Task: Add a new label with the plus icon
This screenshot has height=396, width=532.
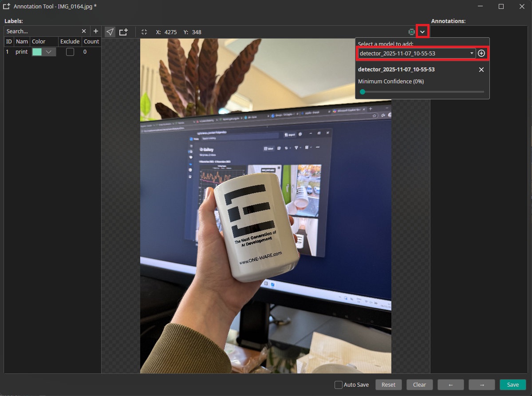Action: click(95, 31)
